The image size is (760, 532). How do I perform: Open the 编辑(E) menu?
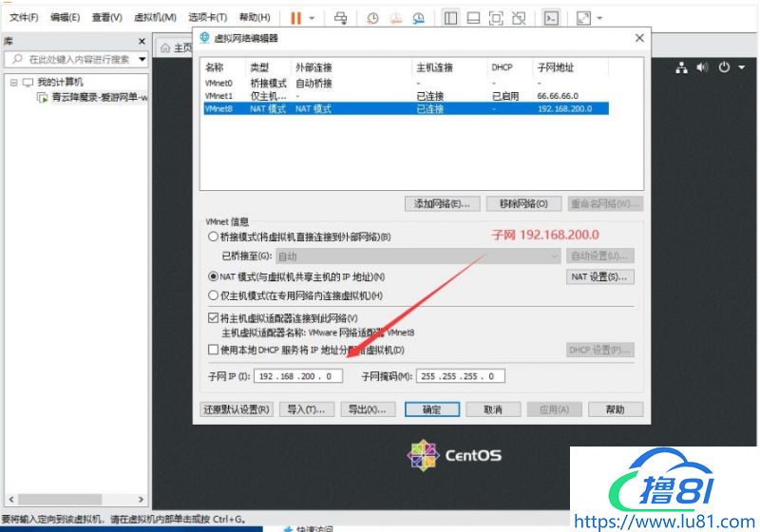pos(66,17)
